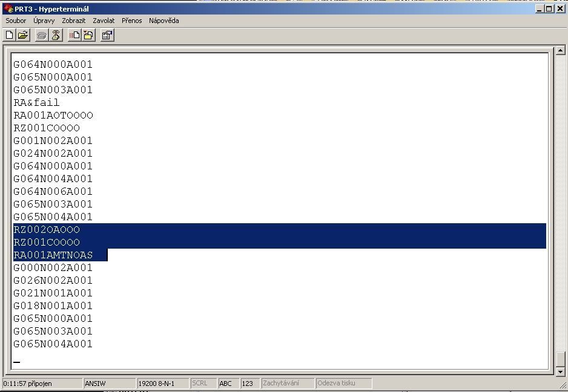Click the highlighted line RZ0020A000

tap(47, 230)
